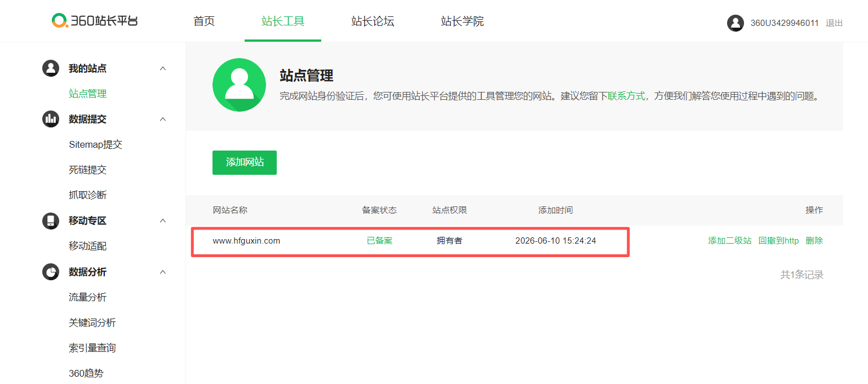The image size is (868, 384).
Task: Collapse the 数据分析 section chevron
Action: pos(163,272)
